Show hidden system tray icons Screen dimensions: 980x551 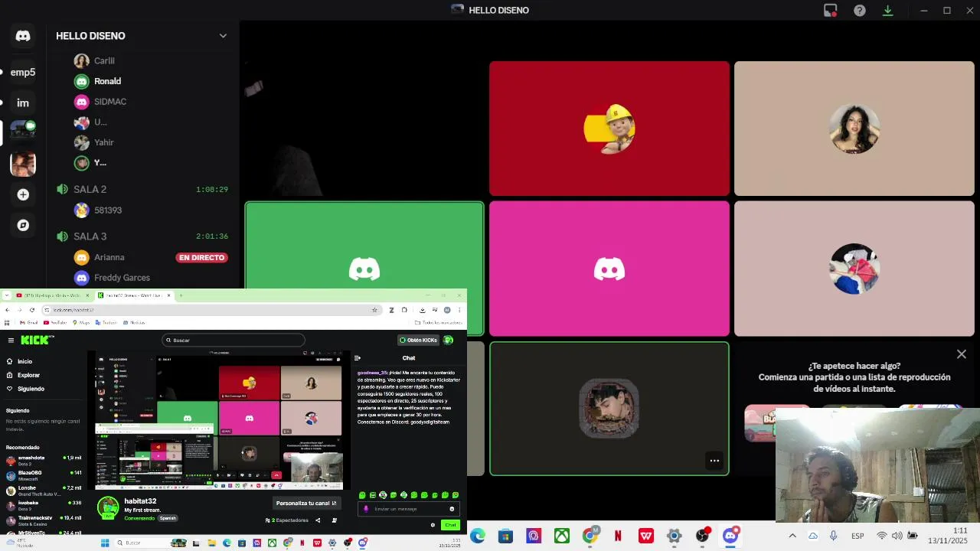(792, 536)
